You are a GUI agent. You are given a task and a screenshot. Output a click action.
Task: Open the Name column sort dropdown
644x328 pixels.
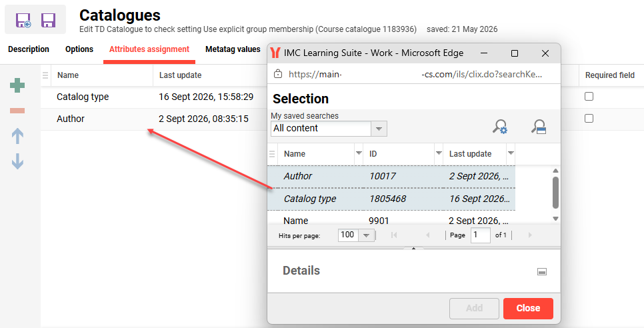pyautogui.click(x=359, y=153)
